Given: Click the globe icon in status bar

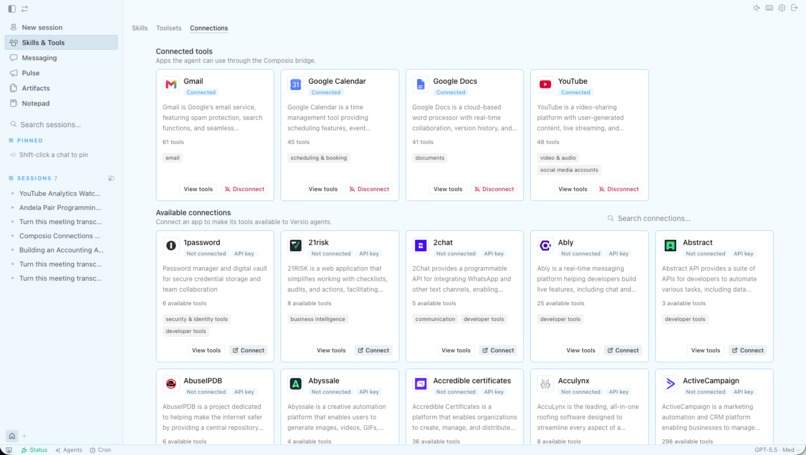Looking at the screenshot, I should [8, 450].
